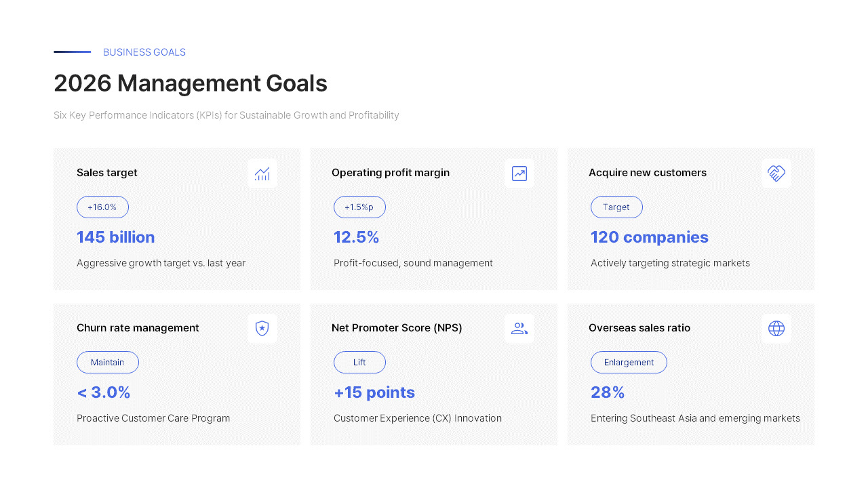Expand the +16.0% growth pill
Viewport: 868px width, 488px height.
click(102, 207)
